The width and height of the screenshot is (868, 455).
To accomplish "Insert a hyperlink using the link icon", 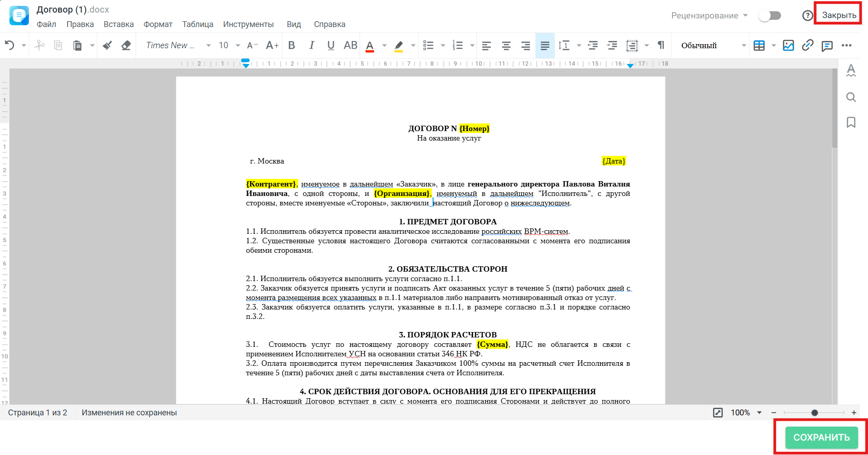I will [x=807, y=45].
